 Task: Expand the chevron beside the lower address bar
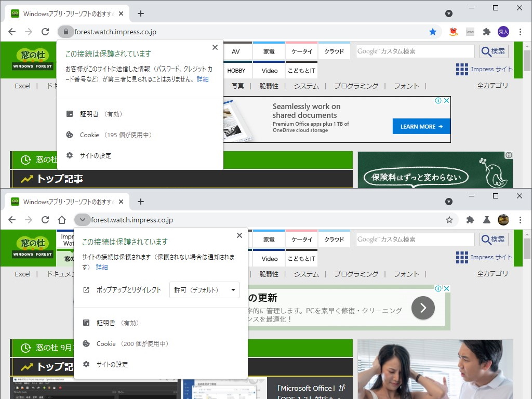tap(82, 220)
